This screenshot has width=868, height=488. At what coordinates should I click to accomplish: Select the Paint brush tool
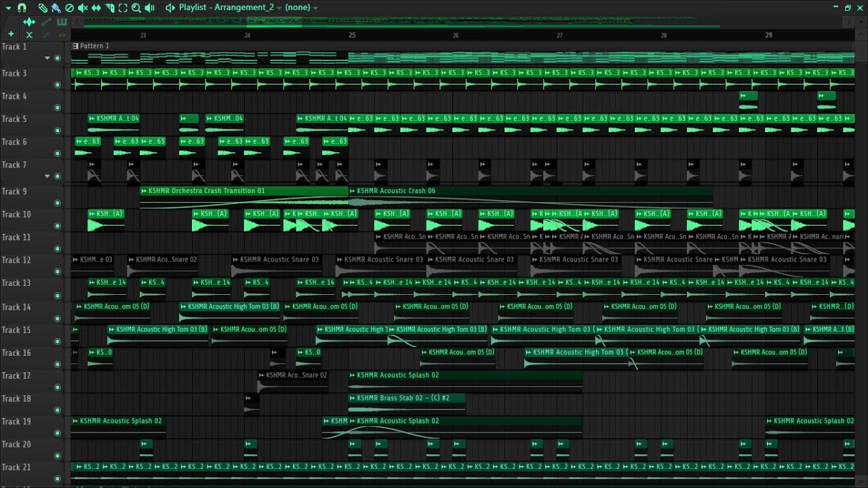click(56, 8)
